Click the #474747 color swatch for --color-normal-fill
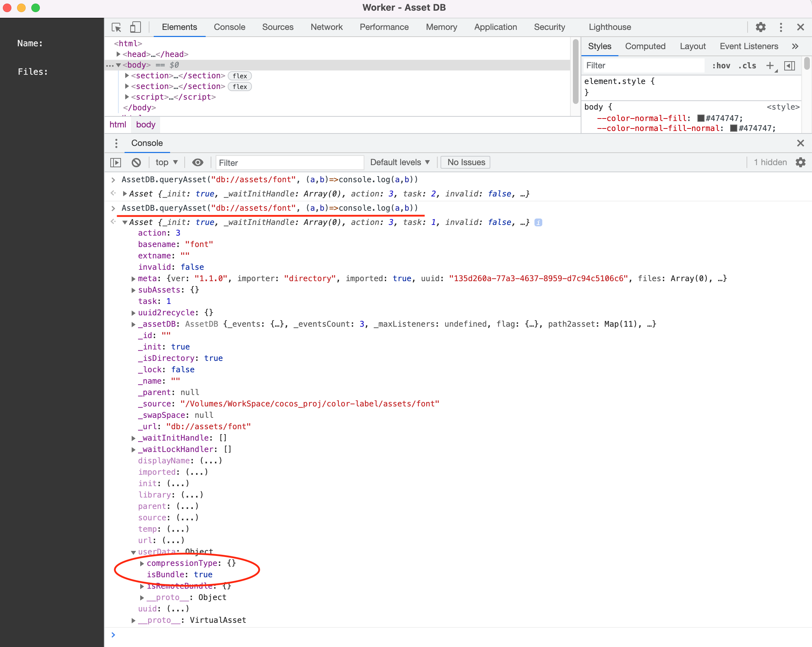The image size is (812, 647). click(701, 118)
